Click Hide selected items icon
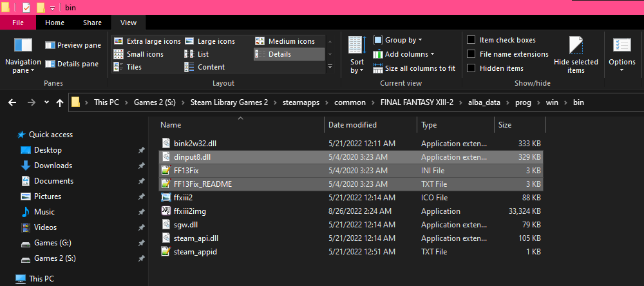This screenshot has height=286, width=644. (x=576, y=46)
